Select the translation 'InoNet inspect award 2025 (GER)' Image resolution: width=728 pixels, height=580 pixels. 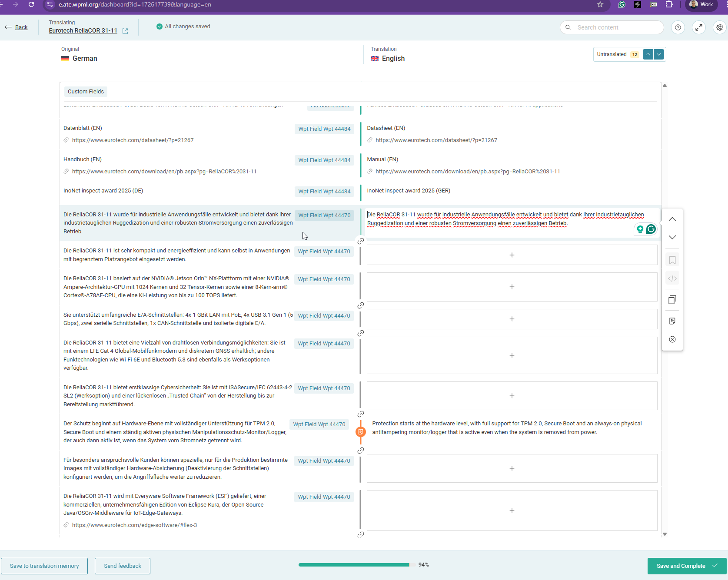click(x=409, y=191)
